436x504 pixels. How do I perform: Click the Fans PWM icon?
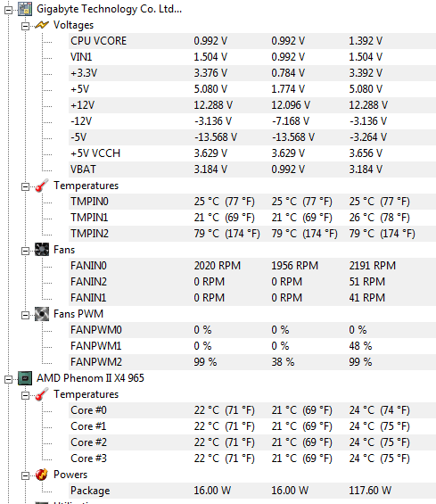(x=42, y=314)
